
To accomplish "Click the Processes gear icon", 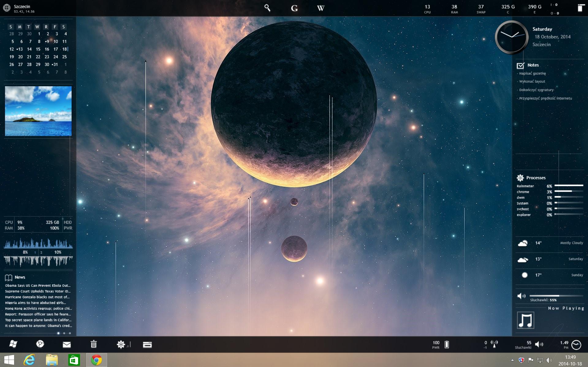I will pyautogui.click(x=520, y=178).
